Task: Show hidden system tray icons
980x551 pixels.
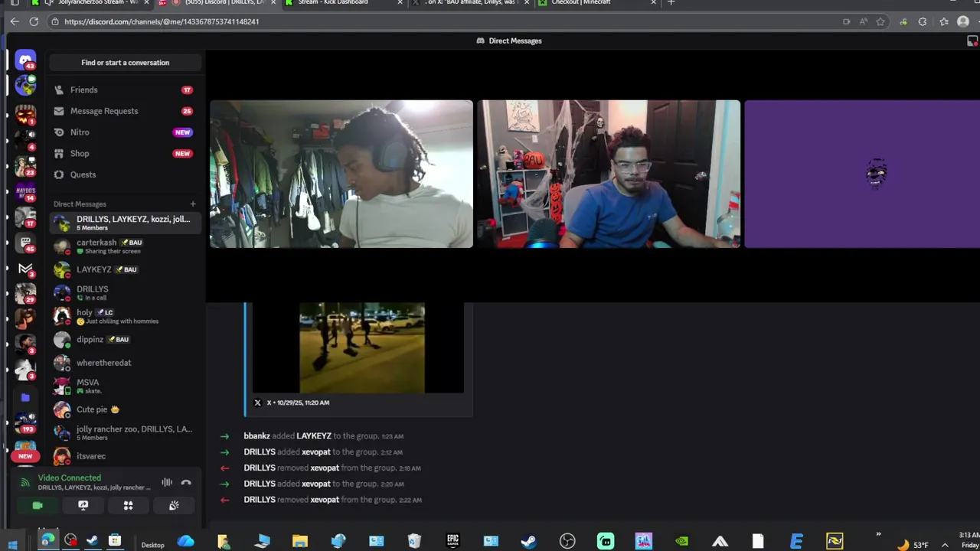Action: [x=944, y=545]
